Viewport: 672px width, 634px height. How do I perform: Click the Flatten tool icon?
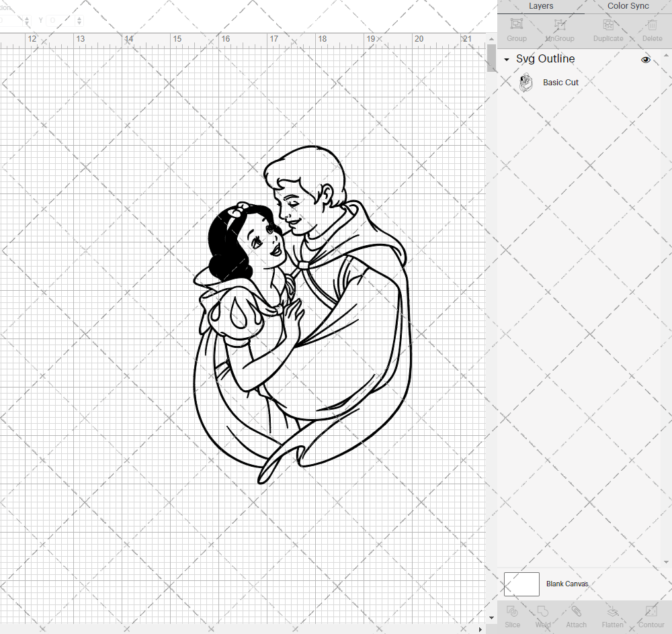coord(612,611)
